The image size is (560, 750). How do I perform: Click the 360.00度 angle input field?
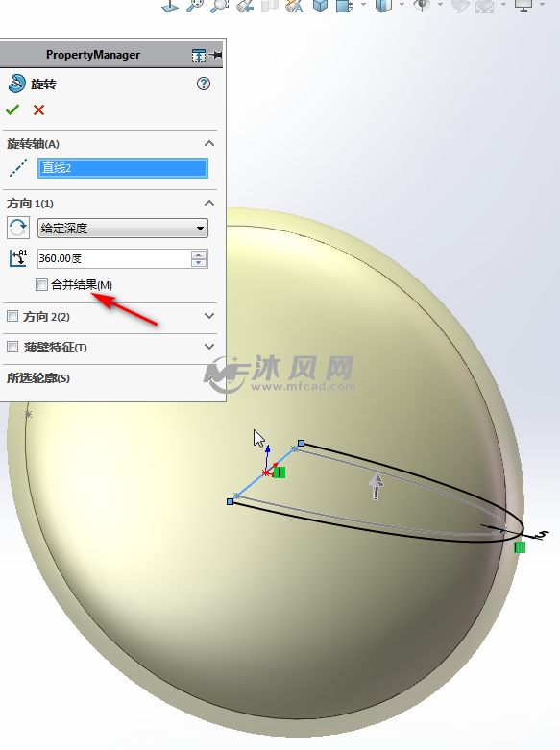[x=114, y=258]
